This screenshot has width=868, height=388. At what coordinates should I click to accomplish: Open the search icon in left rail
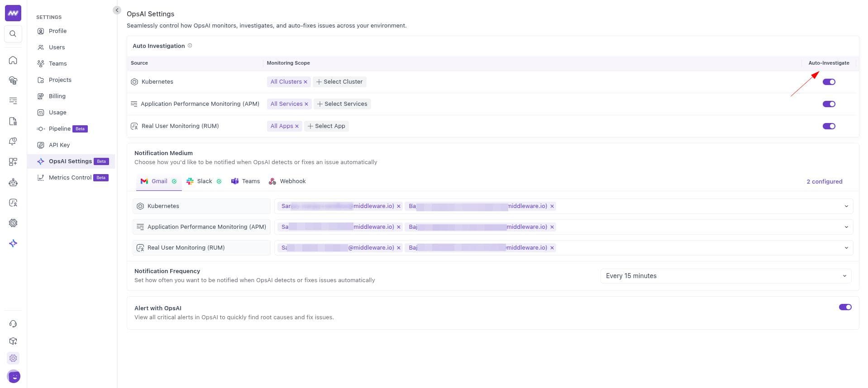pos(13,34)
